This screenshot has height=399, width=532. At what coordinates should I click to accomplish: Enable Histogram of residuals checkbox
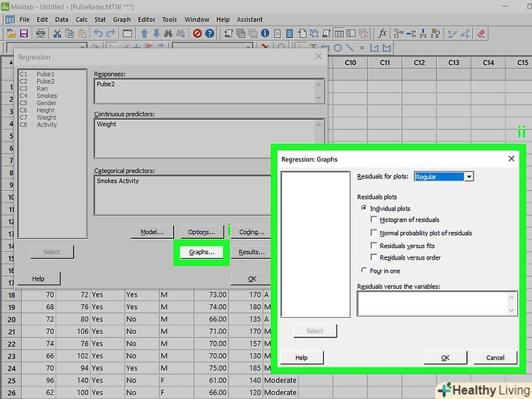(x=375, y=220)
